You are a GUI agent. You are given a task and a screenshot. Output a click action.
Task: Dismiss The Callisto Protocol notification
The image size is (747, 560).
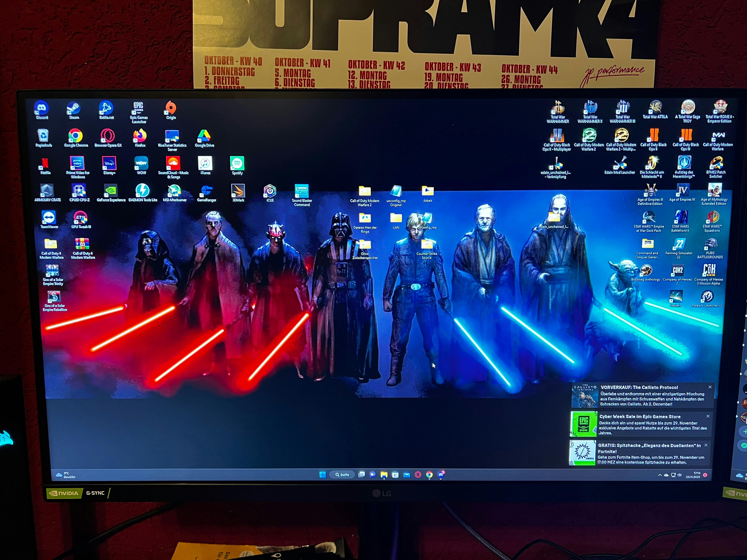pos(710,387)
